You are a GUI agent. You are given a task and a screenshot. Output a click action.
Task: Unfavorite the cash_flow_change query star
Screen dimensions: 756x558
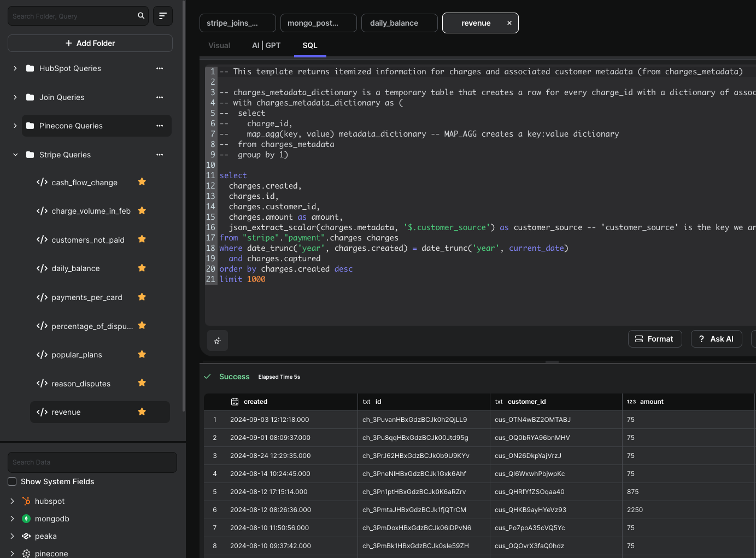click(x=142, y=182)
